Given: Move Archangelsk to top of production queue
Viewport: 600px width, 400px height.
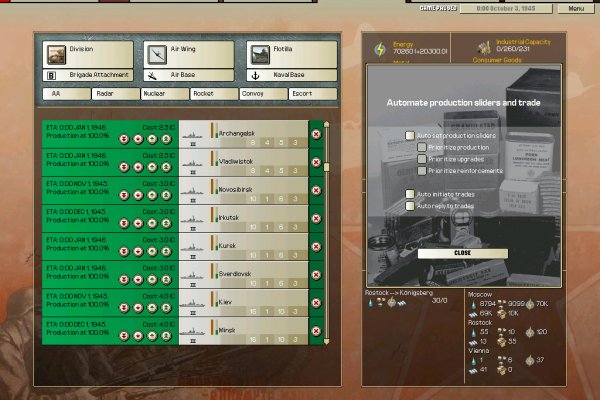Looking at the screenshot, I should [166, 139].
